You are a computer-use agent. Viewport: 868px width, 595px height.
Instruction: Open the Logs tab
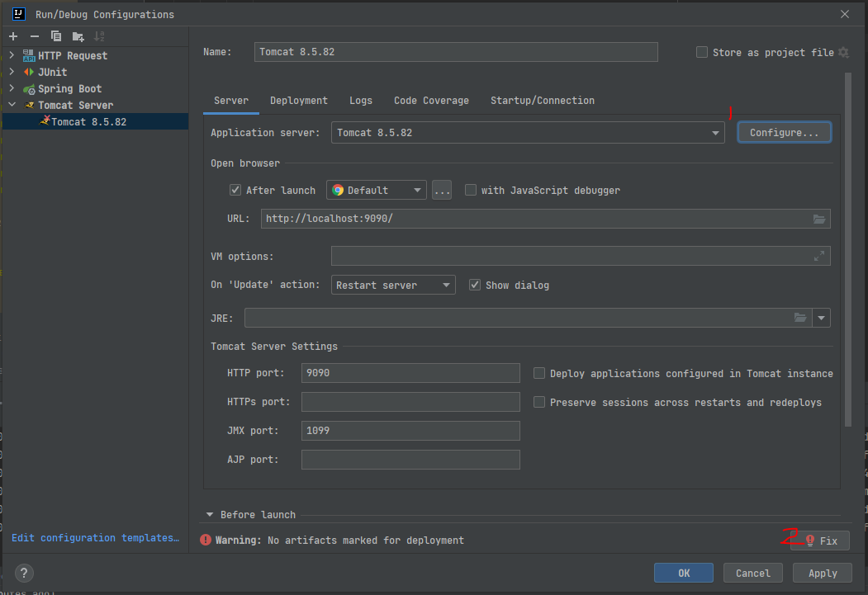[x=361, y=101]
